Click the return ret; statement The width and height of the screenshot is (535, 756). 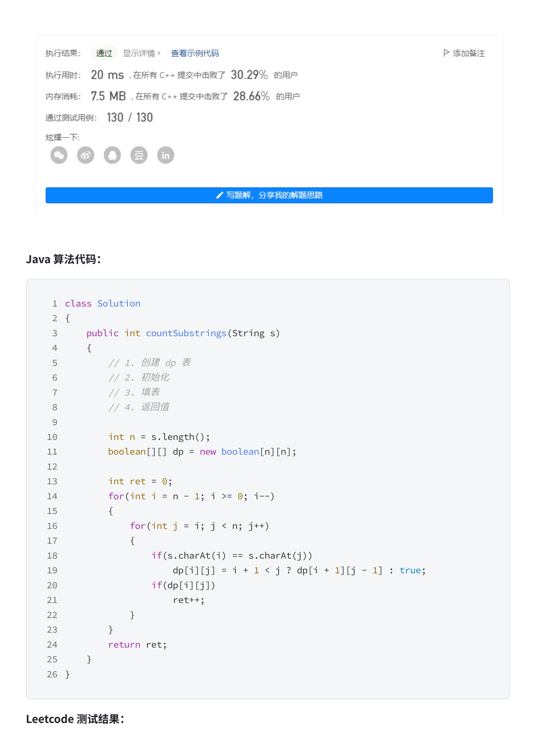tap(137, 644)
